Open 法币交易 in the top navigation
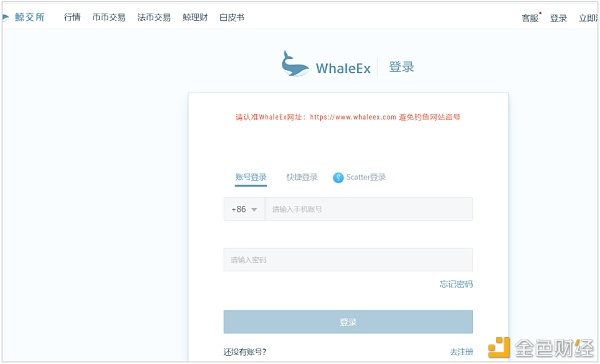 point(154,17)
